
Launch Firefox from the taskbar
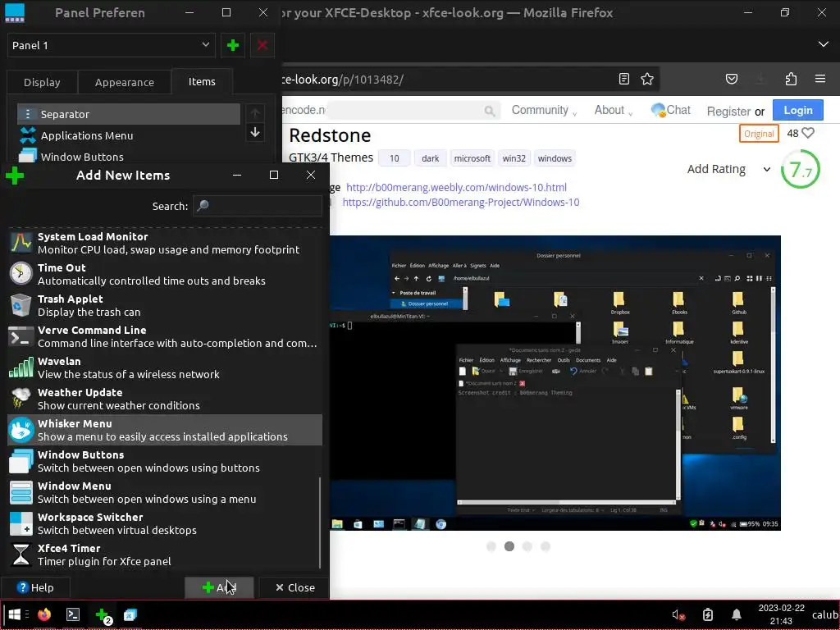click(44, 614)
